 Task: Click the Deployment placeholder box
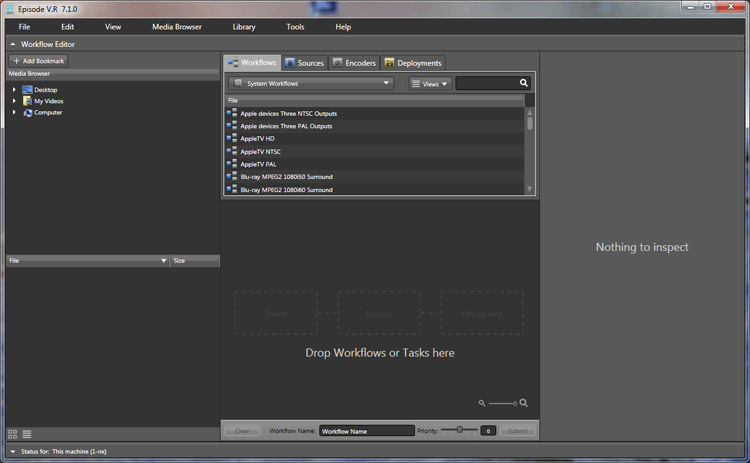482,313
